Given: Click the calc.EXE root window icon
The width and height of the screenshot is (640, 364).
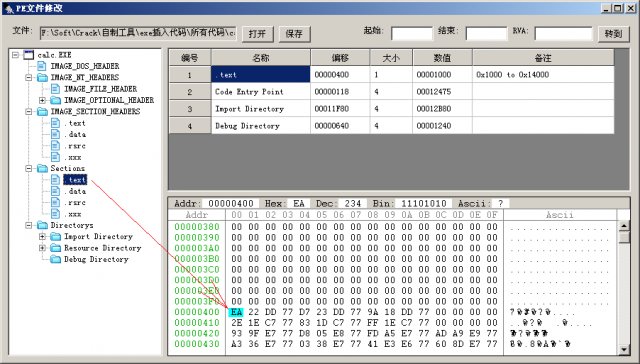Looking at the screenshot, I should click(29, 55).
